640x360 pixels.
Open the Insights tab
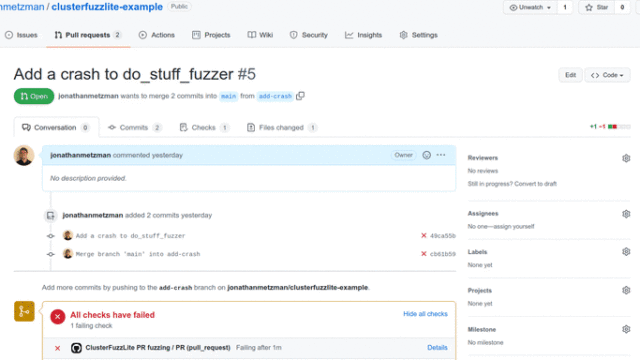point(363,35)
